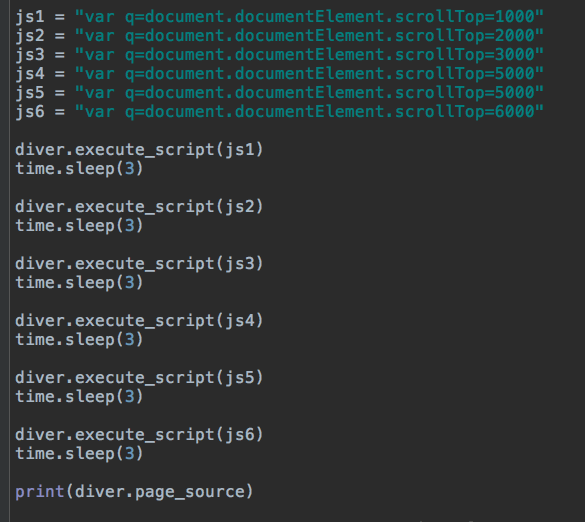This screenshot has height=522, width=585.
Task: Click page_source inside the print statement
Action: click(190, 492)
